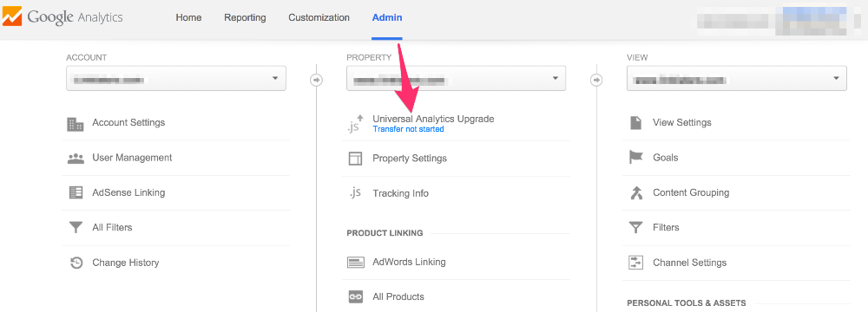Open Filters in View column
Viewport: 868px width, 312px height.
666,227
